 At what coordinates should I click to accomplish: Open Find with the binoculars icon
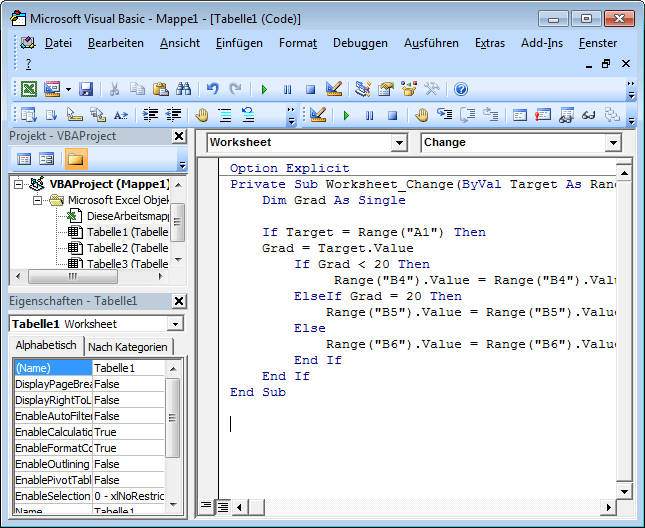(183, 89)
